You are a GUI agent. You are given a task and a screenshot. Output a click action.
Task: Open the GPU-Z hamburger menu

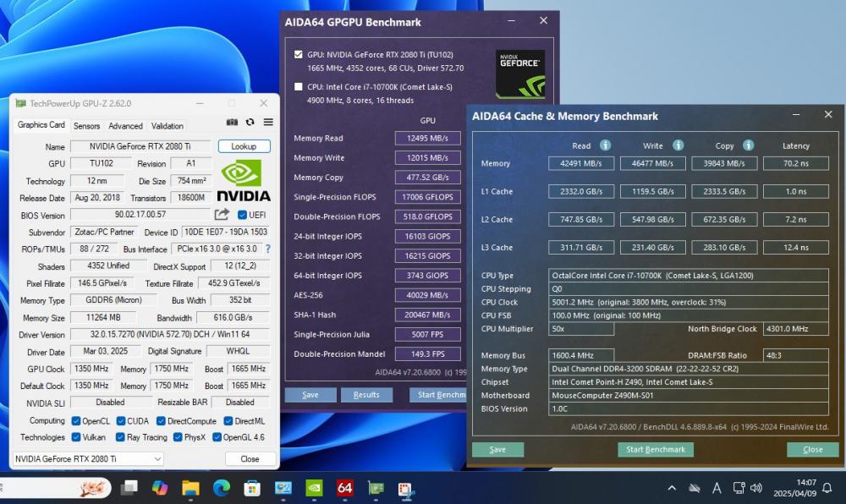click(268, 123)
